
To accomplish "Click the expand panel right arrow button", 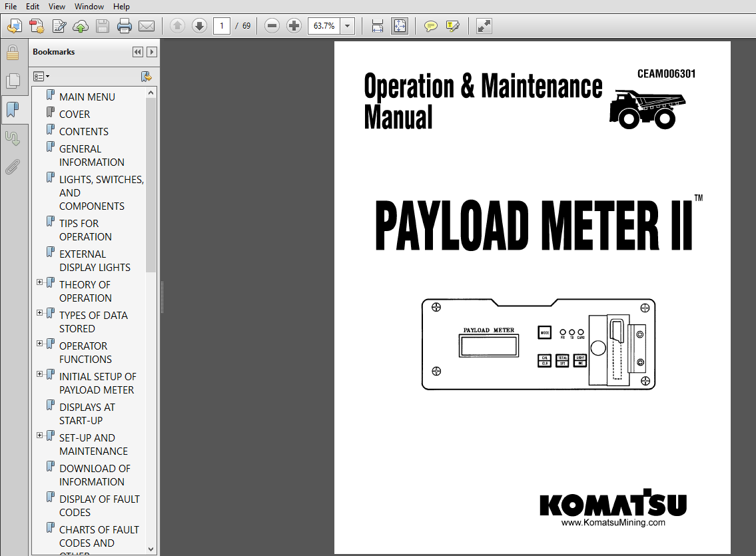I will (151, 52).
